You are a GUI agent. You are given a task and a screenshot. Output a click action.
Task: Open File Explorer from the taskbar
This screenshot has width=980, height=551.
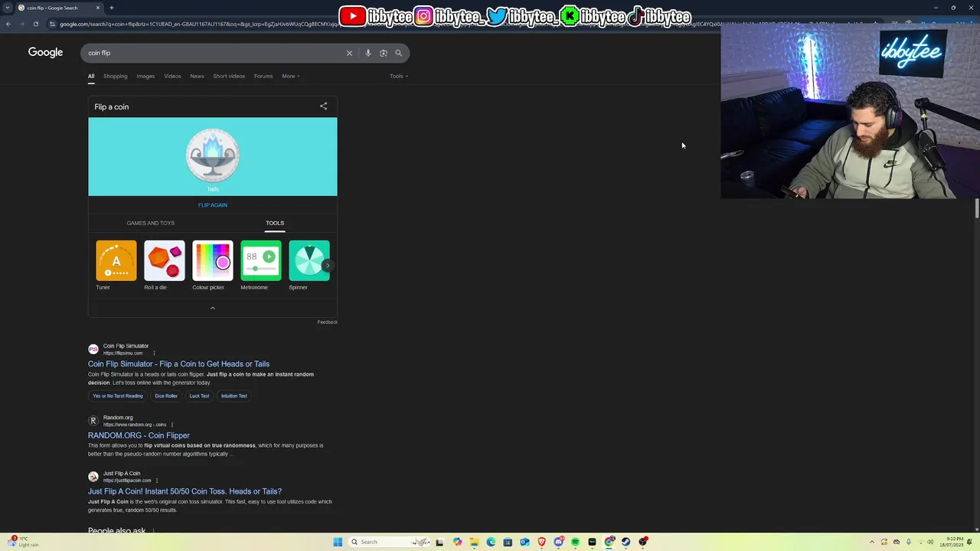pos(474,542)
